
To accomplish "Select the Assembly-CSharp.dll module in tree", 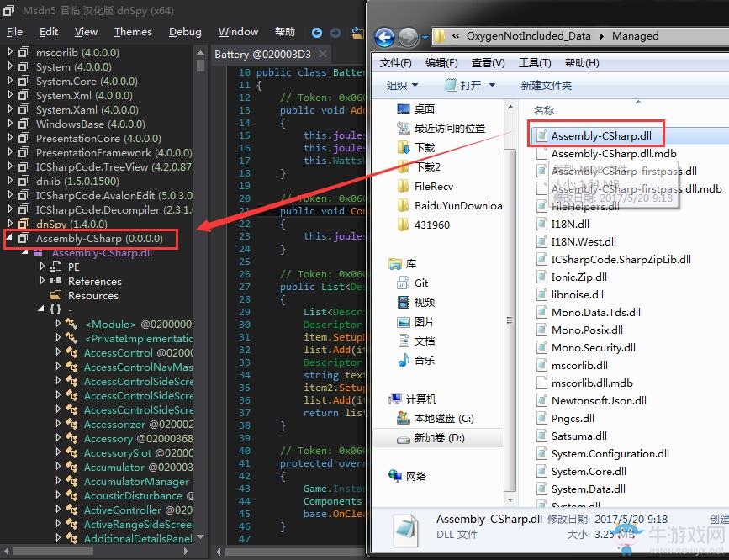I will [x=102, y=252].
